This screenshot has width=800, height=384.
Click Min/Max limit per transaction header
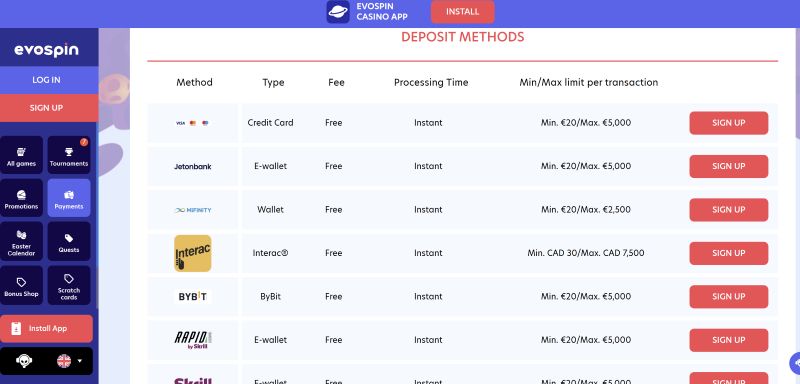click(x=588, y=82)
